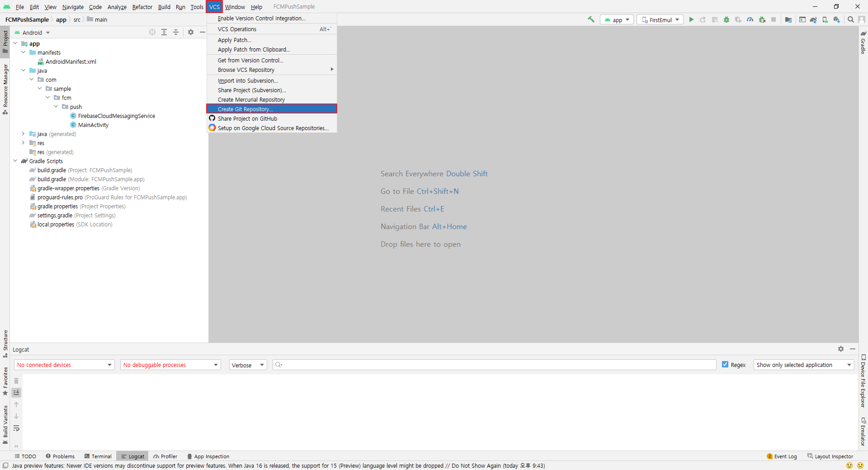Click the app breadcrumb in navigation bar
Image resolution: width=868 pixels, height=470 pixels.
61,19
